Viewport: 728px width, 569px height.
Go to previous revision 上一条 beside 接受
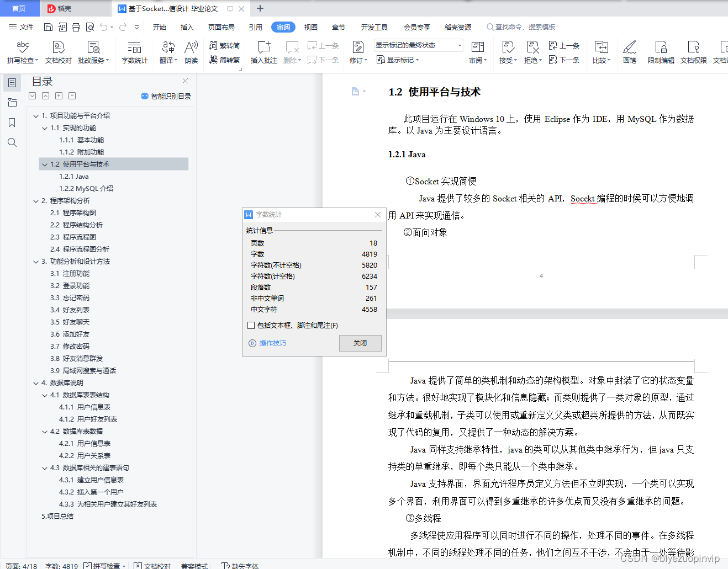click(564, 45)
